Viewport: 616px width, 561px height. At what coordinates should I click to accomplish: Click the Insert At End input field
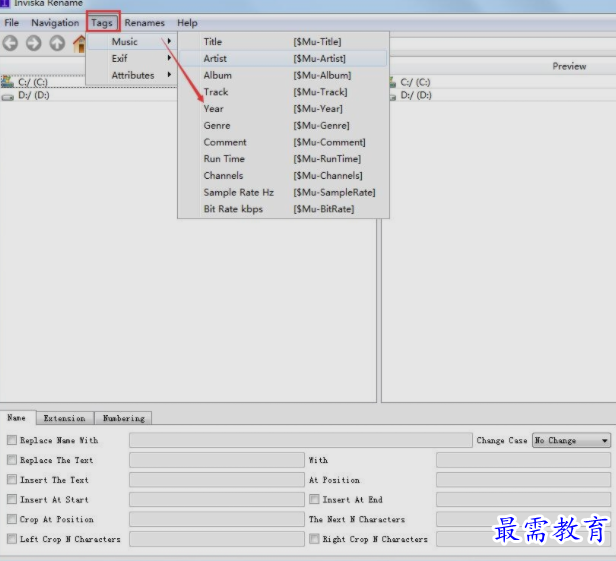(523, 500)
